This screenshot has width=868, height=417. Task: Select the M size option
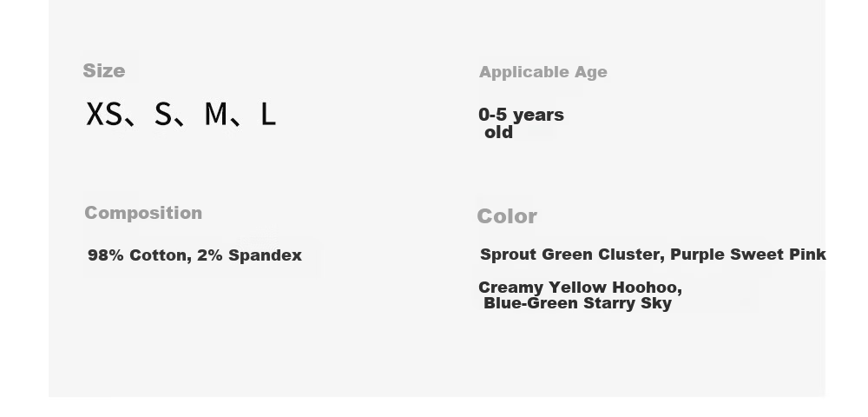pyautogui.click(x=215, y=114)
